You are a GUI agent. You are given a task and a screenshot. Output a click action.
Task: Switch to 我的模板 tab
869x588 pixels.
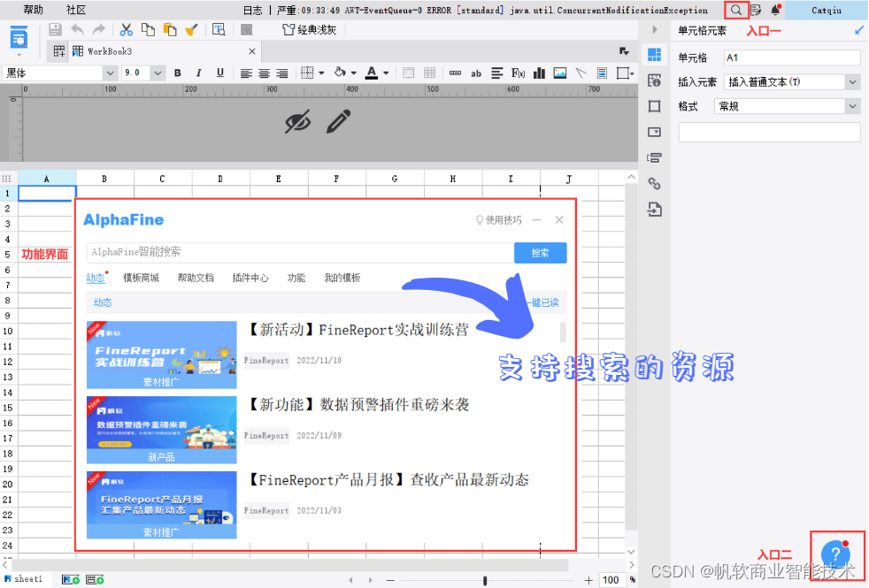(342, 278)
